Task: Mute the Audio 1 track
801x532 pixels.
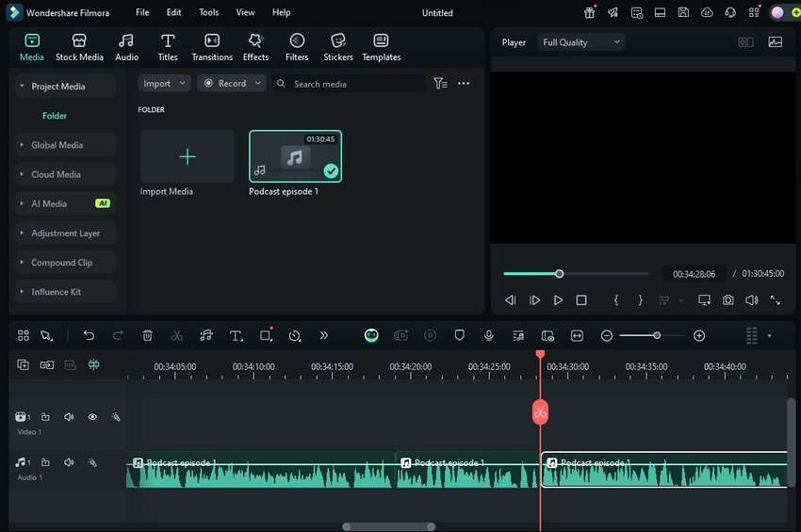Action: coord(69,462)
